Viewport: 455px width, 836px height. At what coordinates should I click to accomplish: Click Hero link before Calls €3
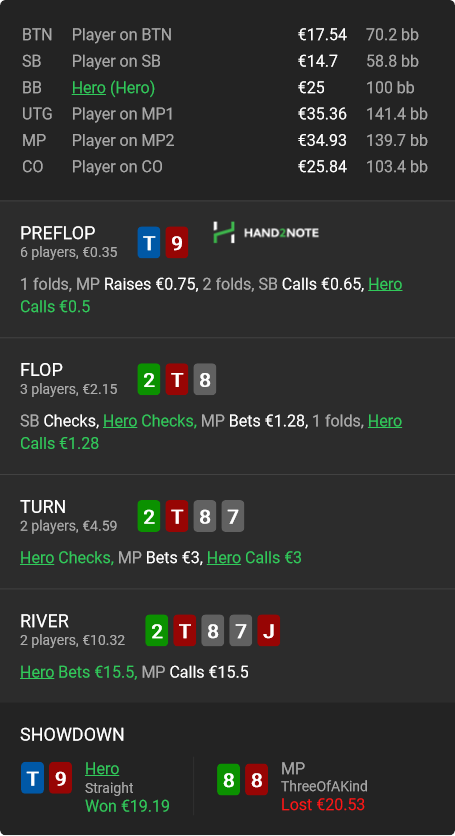[x=223, y=558]
